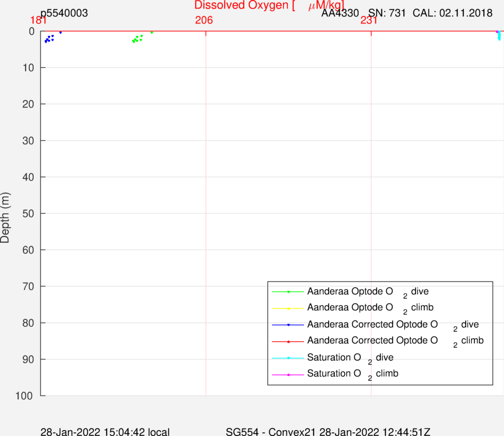Click the cyan saturation data at right edge
Image resolution: width=504 pixels, height=436 pixels.
499,36
